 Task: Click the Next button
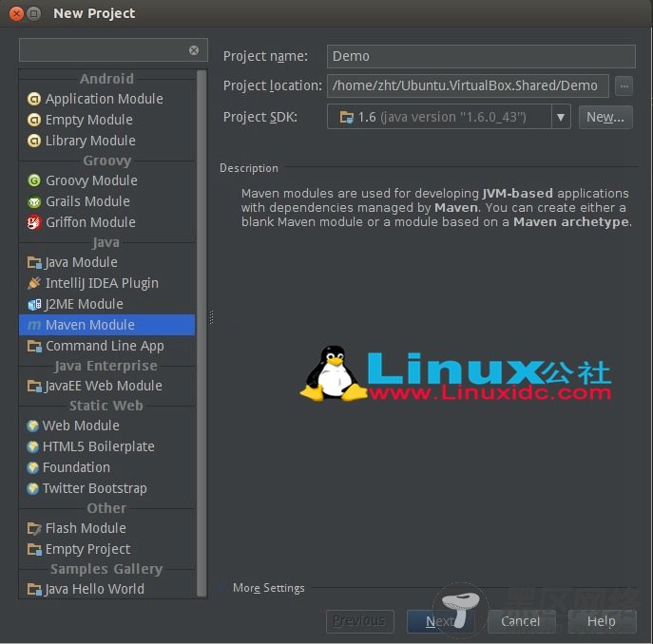click(x=440, y=621)
